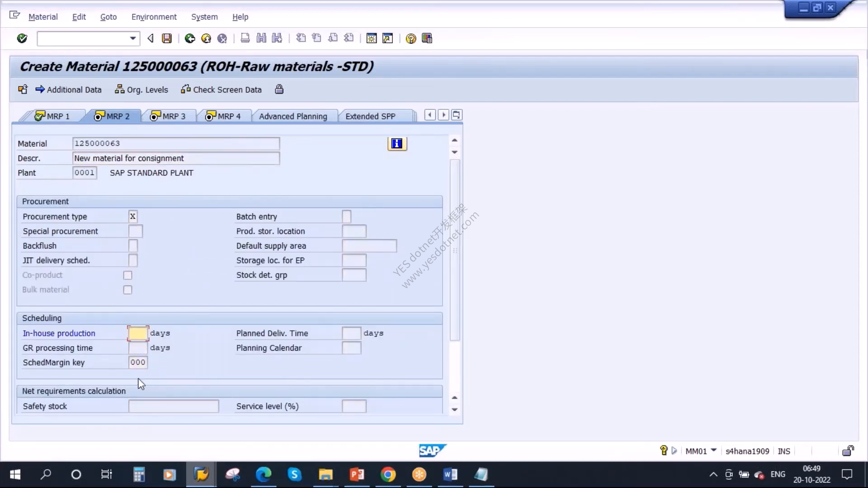Image resolution: width=868 pixels, height=488 pixels.
Task: Click the Customize Local Layout icon
Action: pos(427,38)
